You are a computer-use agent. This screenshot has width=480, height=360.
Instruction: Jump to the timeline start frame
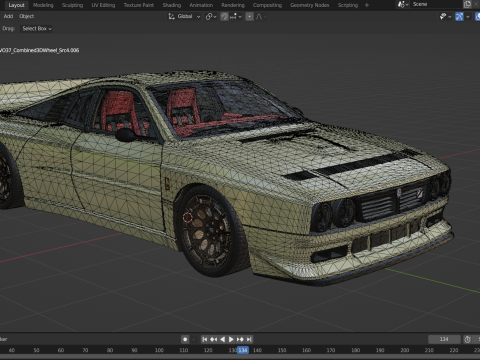[x=205, y=339]
